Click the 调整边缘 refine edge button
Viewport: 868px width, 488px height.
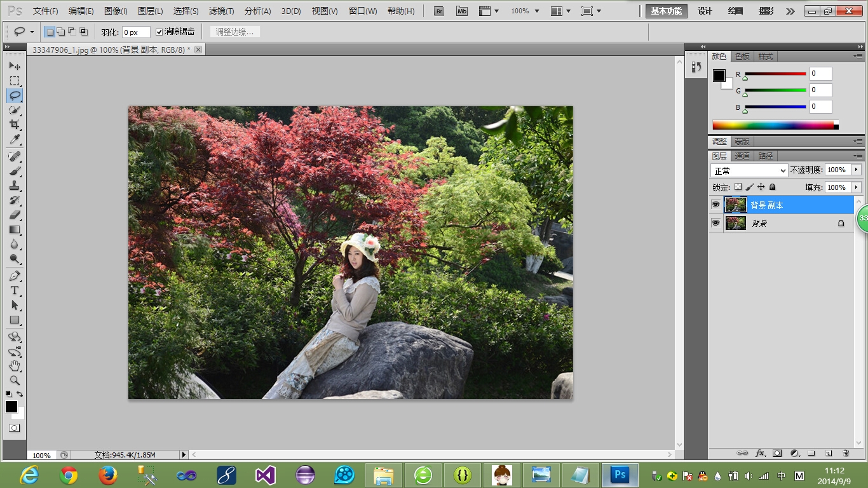[x=234, y=32]
